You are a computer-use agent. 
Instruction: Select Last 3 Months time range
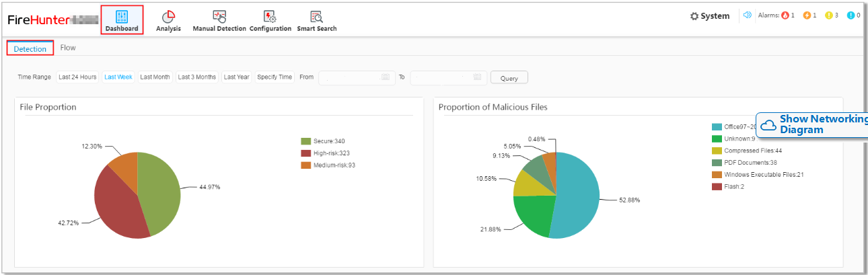[197, 77]
